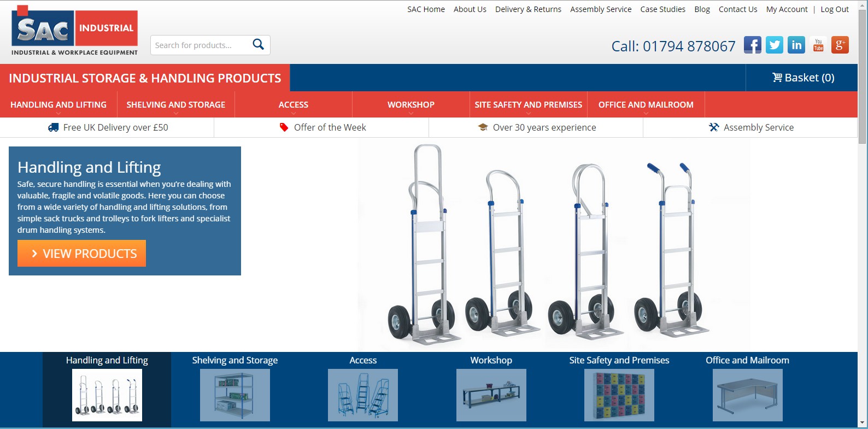Image resolution: width=868 pixels, height=429 pixels.
Task: Go to the About Us page
Action: click(470, 9)
